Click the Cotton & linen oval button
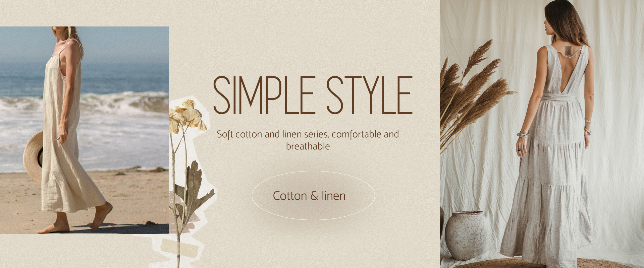 pos(313,196)
